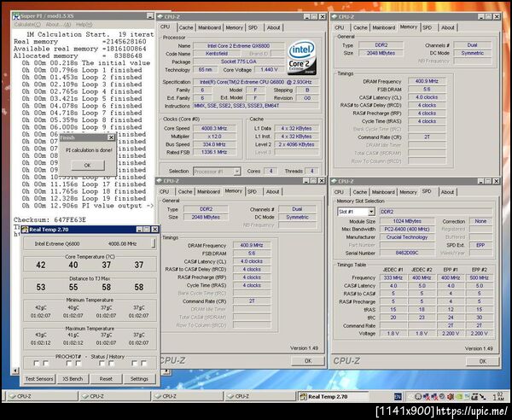This screenshot has width=512, height=420.
Task: Open CPU tab in CPU-Z SPD window
Action: (x=339, y=192)
